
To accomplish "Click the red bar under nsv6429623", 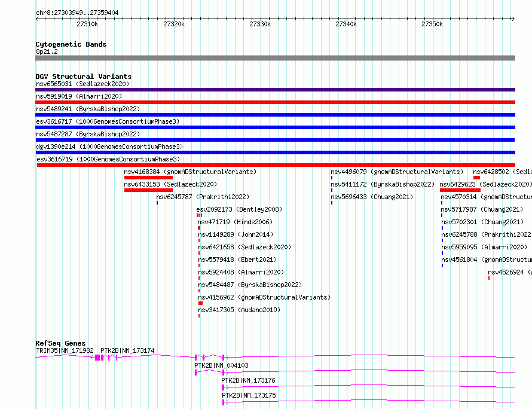I will tap(460, 190).
